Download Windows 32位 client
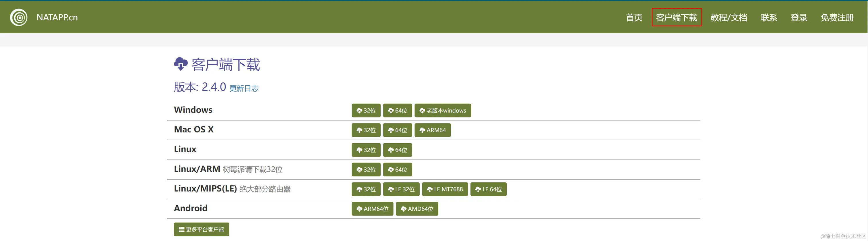The height and width of the screenshot is (241, 868). (x=366, y=111)
